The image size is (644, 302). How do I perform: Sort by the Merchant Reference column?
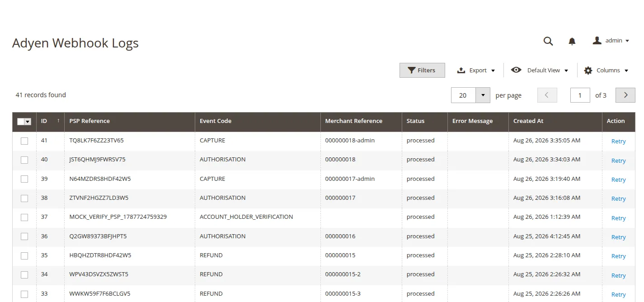(x=361, y=121)
